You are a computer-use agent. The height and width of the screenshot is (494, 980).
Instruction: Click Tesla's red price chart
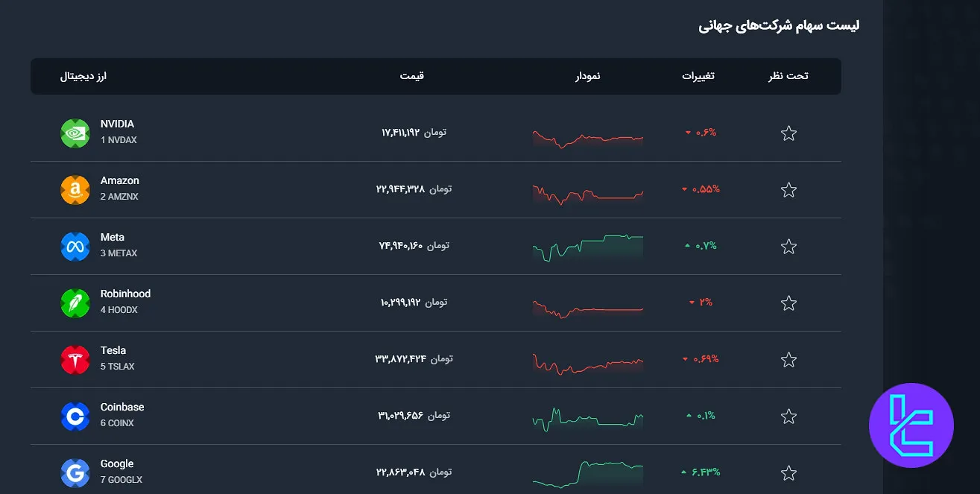tap(587, 359)
